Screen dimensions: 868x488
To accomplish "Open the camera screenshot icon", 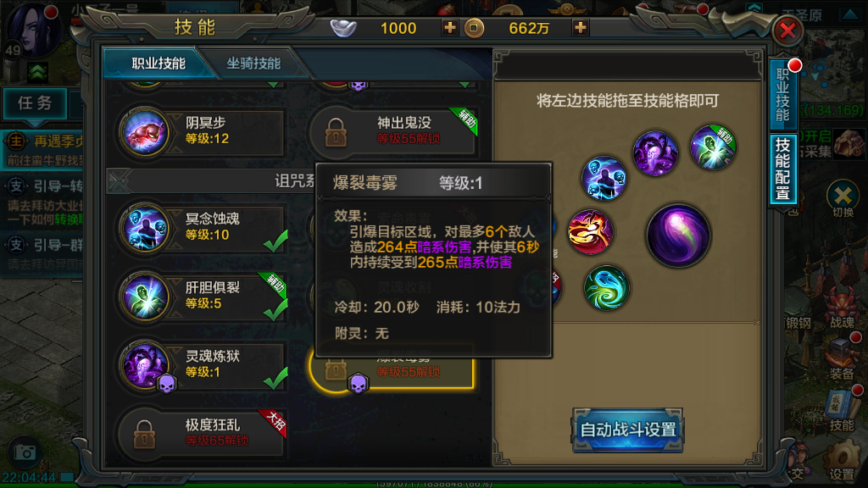I will pyautogui.click(x=25, y=452).
